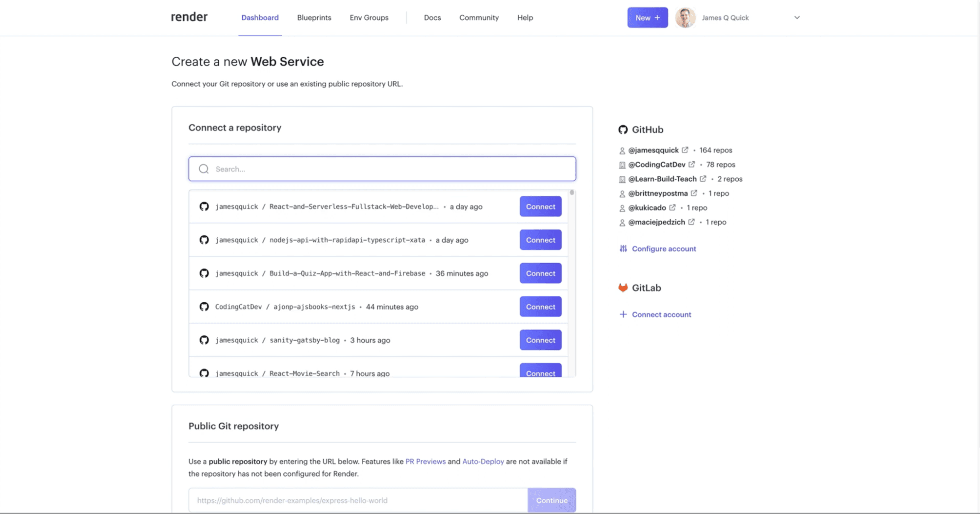Click GitHub icon beside Build-a-Quiz-App repo

204,273
